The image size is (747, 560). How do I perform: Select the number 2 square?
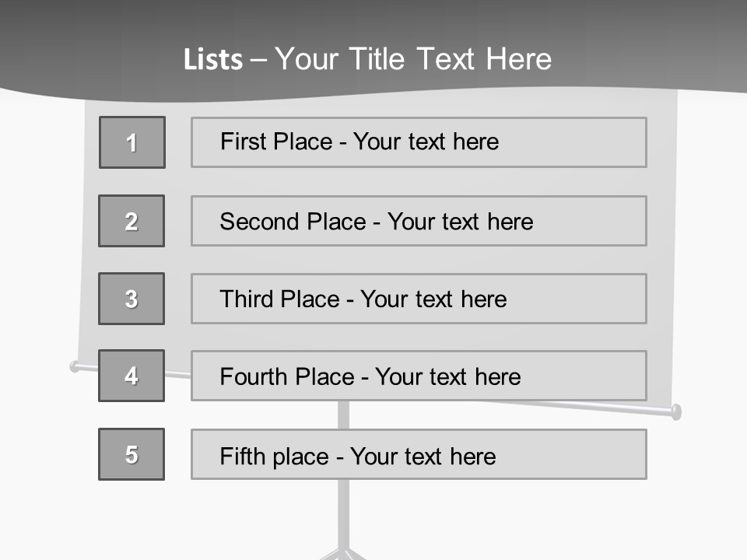click(x=132, y=221)
